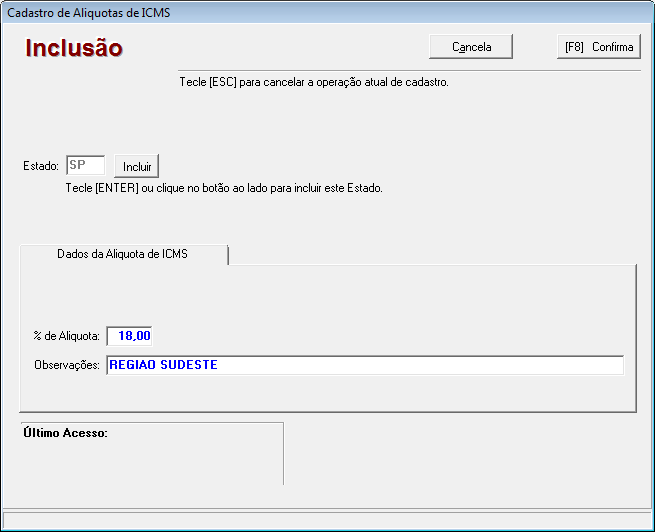The width and height of the screenshot is (655, 532).
Task: Click Incluir to add the state
Action: tap(137, 166)
